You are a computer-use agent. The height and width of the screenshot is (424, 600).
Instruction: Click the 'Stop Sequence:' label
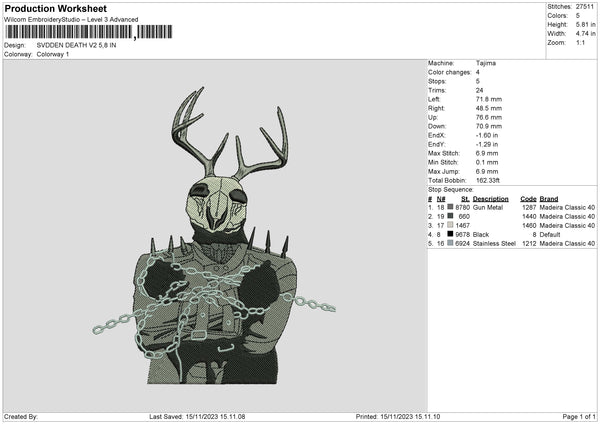click(451, 190)
